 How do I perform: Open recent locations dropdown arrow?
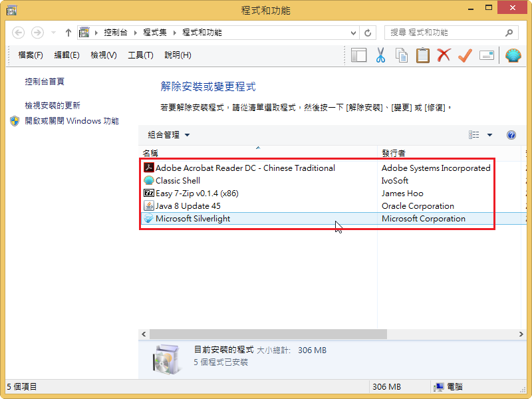coord(53,33)
